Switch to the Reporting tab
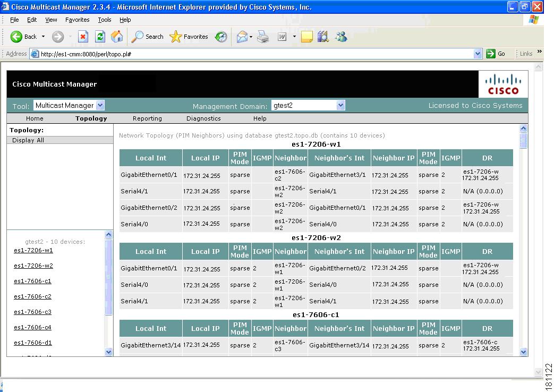The image size is (554, 392). click(x=147, y=118)
